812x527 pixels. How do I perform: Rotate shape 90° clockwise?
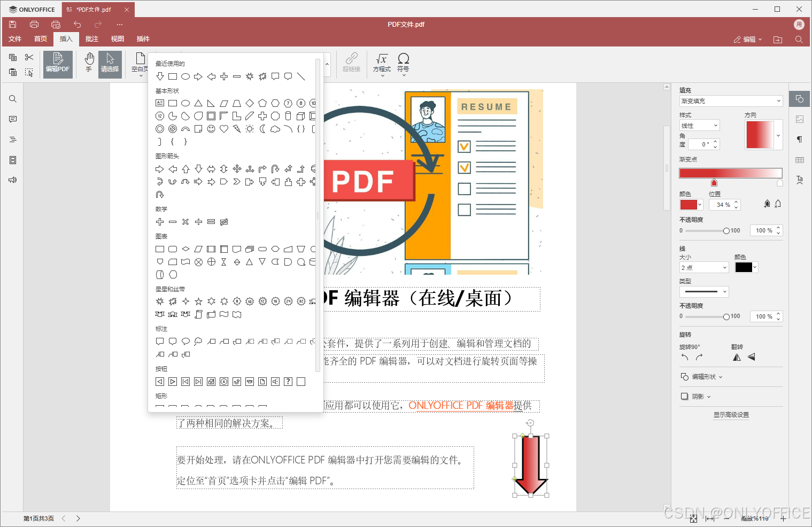pyautogui.click(x=699, y=357)
